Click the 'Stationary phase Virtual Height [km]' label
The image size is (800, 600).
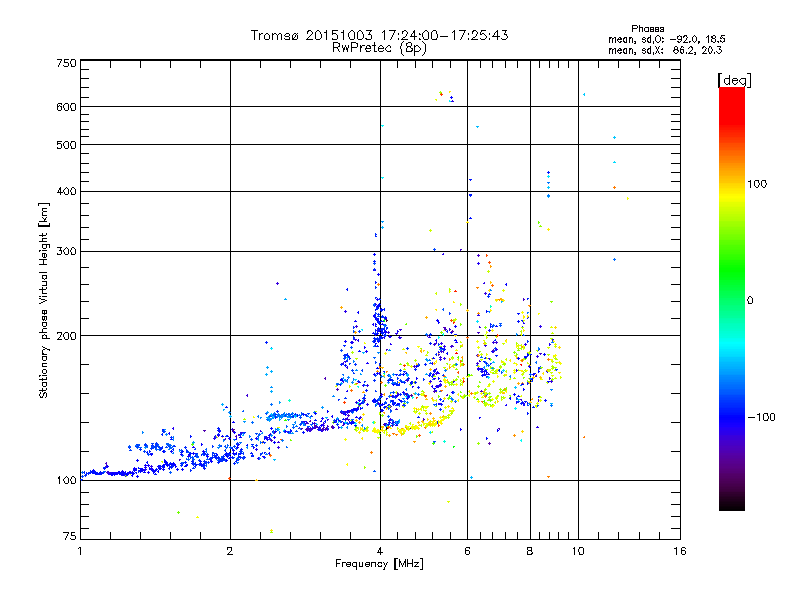[44, 300]
